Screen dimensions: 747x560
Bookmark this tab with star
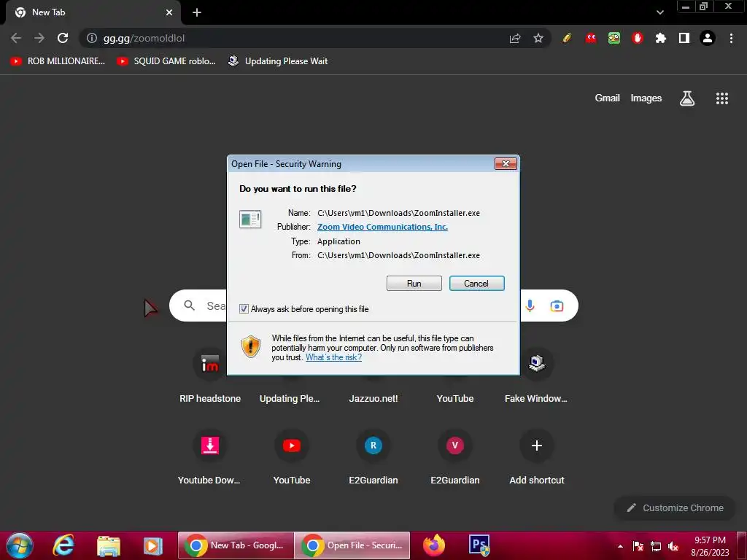click(x=538, y=38)
